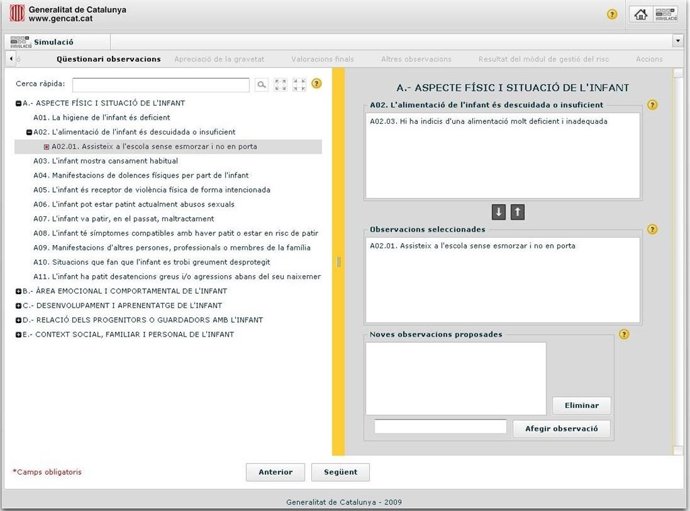Click the header help question-mark icon

[612, 14]
